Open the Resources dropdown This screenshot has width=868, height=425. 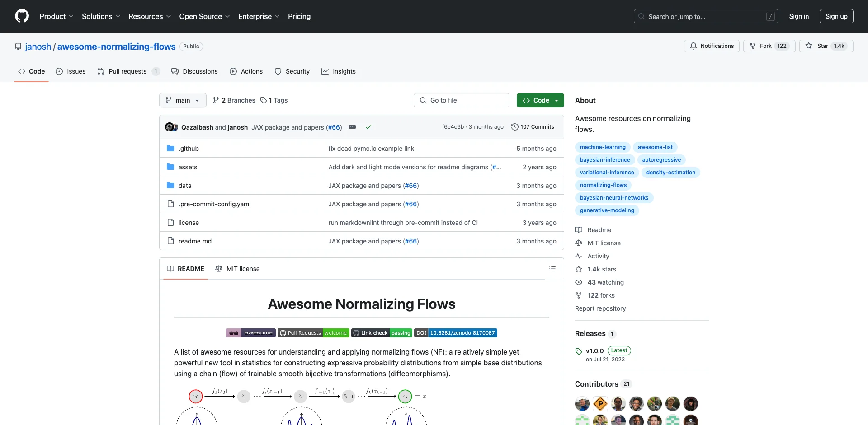click(150, 16)
